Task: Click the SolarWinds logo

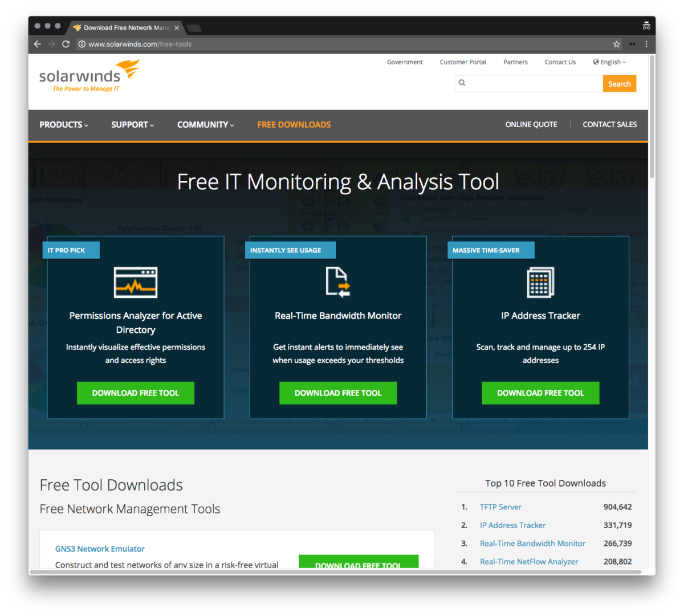Action: click(x=89, y=76)
